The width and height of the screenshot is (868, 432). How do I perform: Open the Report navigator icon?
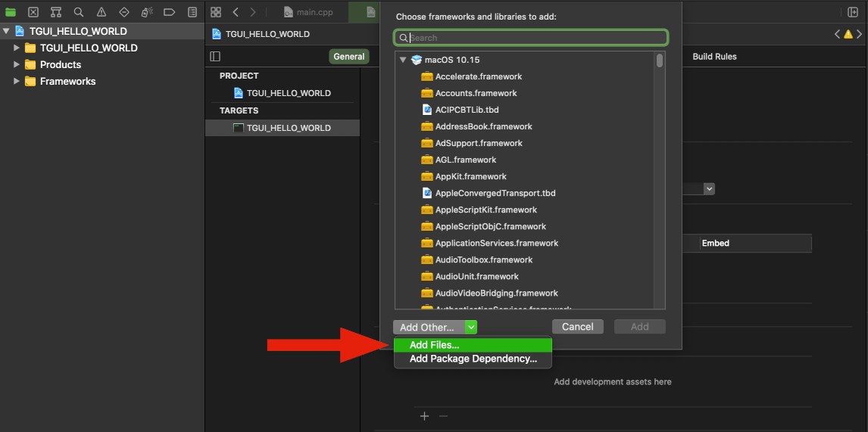tap(192, 11)
